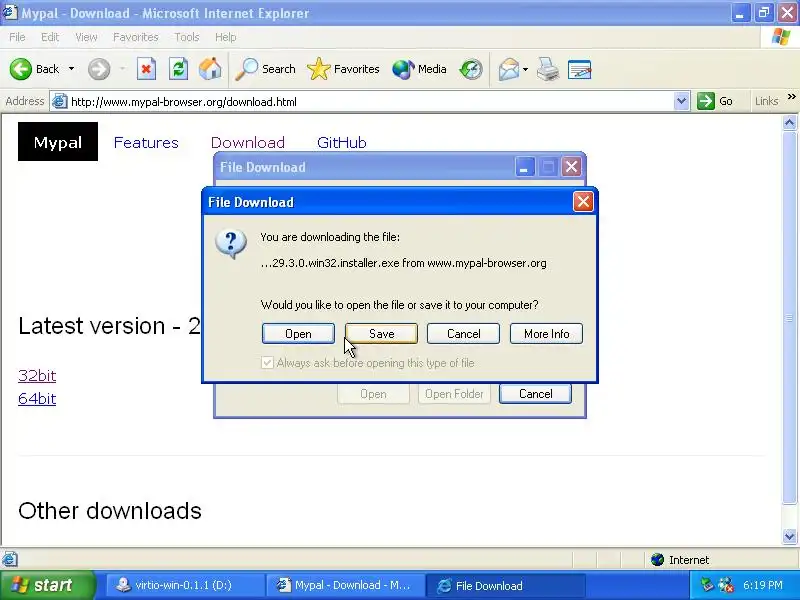Cancel the background File Download window
This screenshot has height=600, width=800.
[x=535, y=394]
